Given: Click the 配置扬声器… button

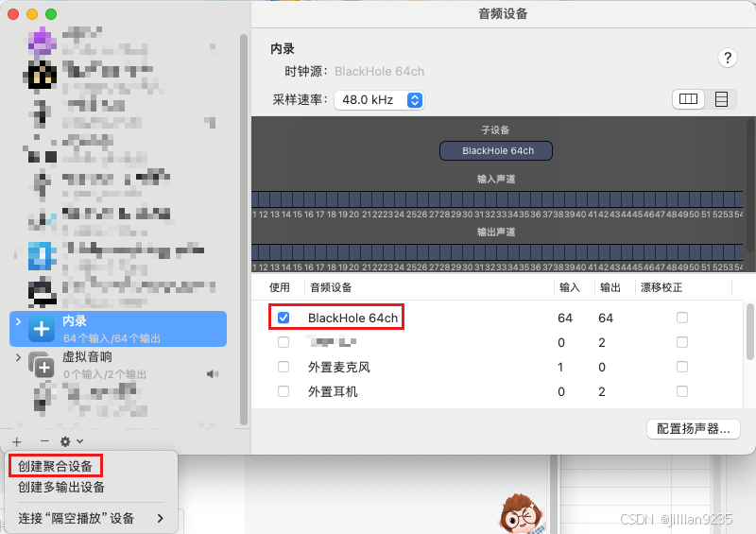Looking at the screenshot, I should click(694, 428).
